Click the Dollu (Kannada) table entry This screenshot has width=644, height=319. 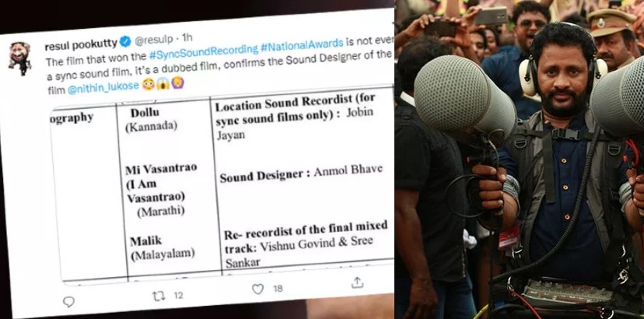click(x=151, y=120)
